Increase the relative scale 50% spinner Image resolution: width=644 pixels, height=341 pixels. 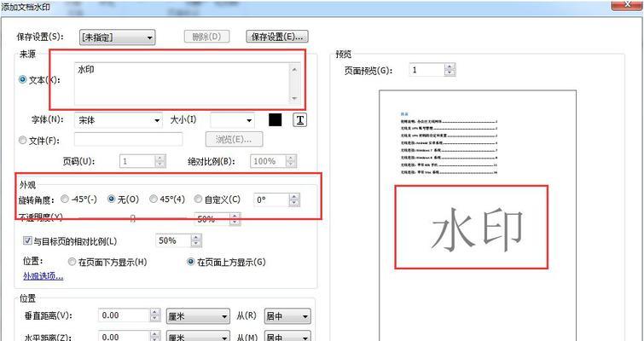point(196,237)
